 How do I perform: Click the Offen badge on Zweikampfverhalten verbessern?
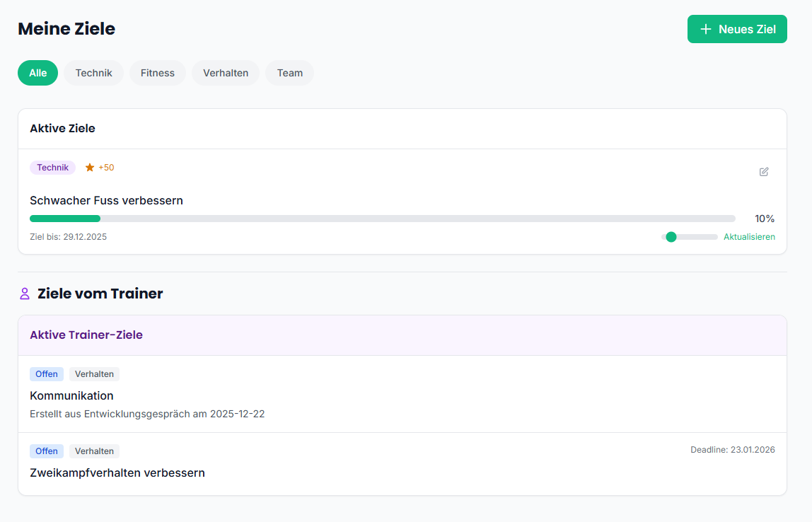coord(47,451)
